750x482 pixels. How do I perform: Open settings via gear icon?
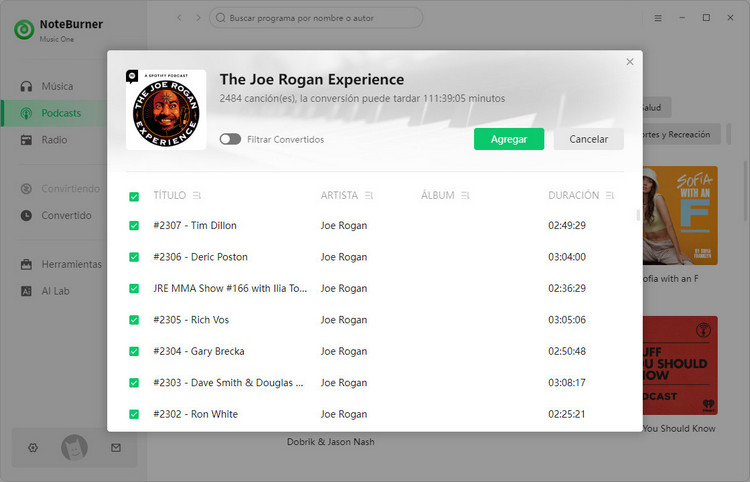coord(33,448)
